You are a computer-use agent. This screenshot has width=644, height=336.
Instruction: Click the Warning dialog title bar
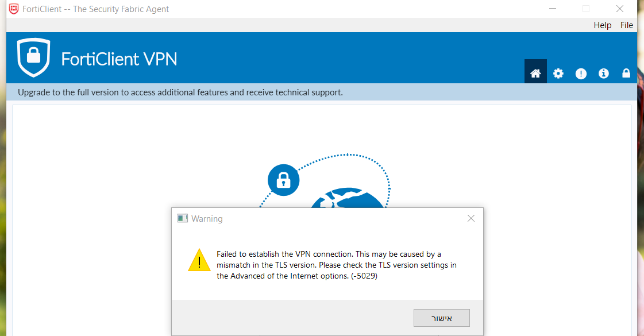(x=321, y=218)
